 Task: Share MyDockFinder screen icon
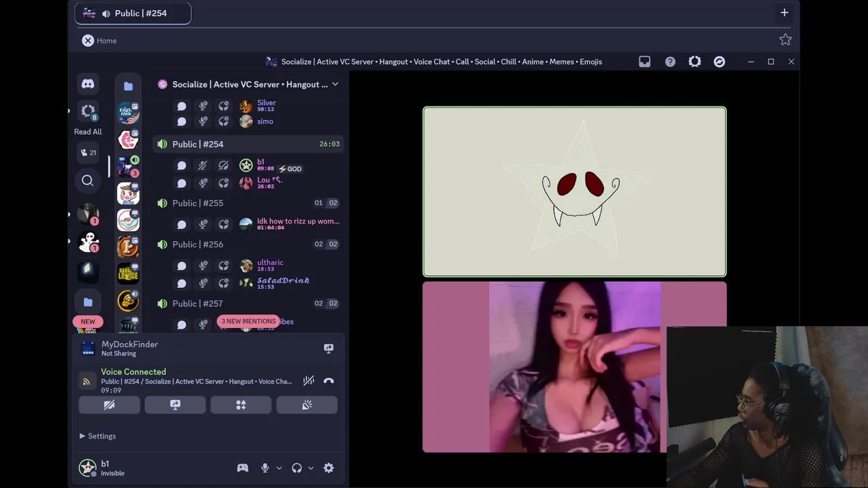(x=329, y=348)
